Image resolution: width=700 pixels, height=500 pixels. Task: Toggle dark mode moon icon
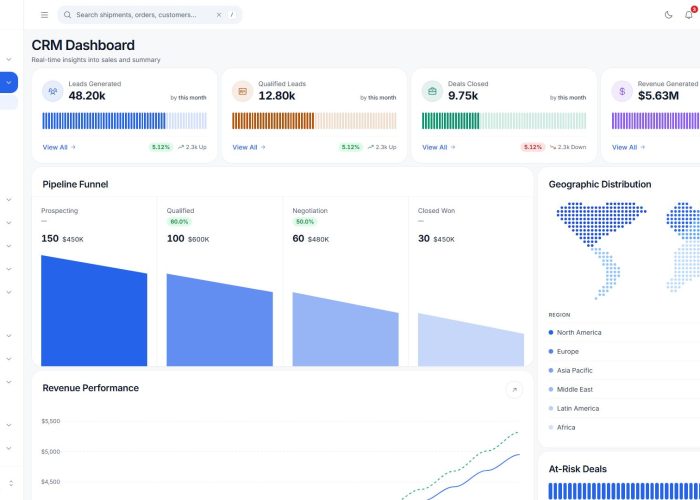[x=668, y=15]
